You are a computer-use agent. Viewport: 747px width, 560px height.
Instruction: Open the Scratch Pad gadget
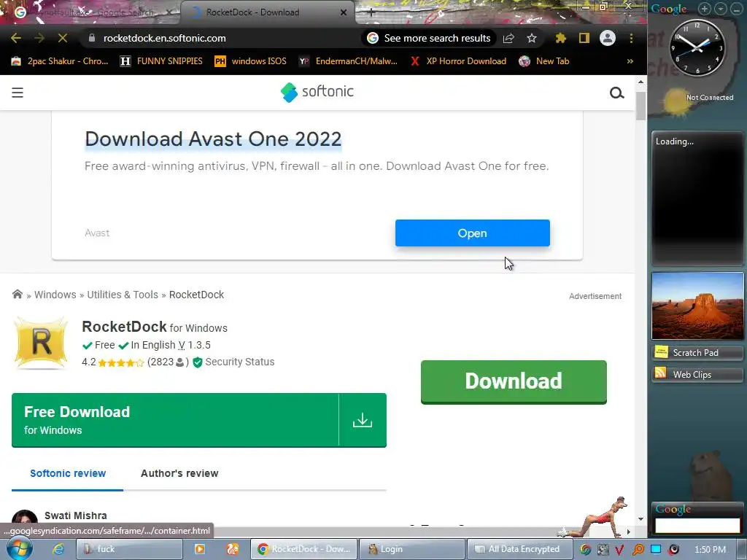pyautogui.click(x=697, y=353)
